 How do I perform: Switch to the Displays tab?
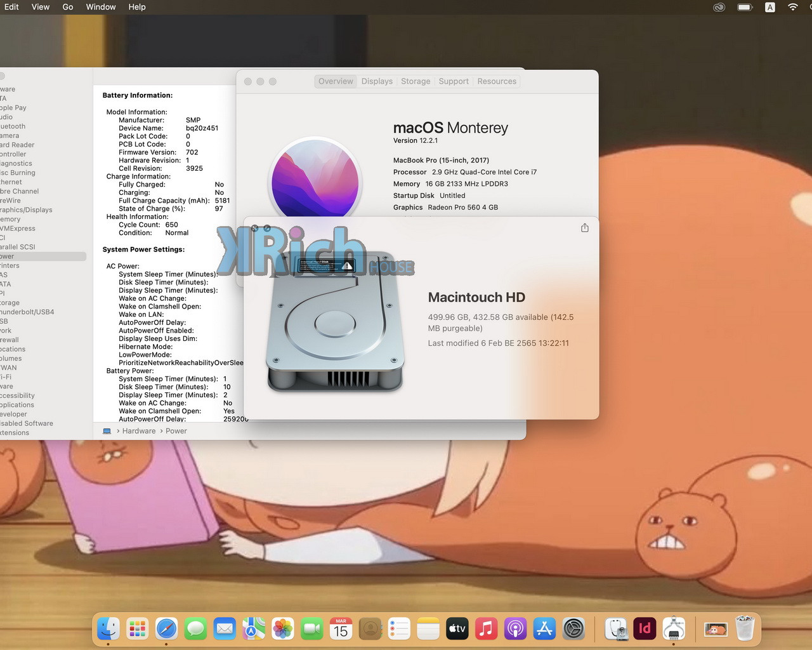tap(377, 81)
